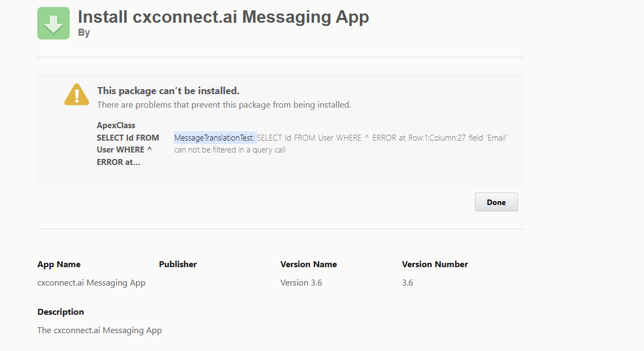Click 'There are problems that prevent' sentence
644x351 pixels.
(224, 105)
